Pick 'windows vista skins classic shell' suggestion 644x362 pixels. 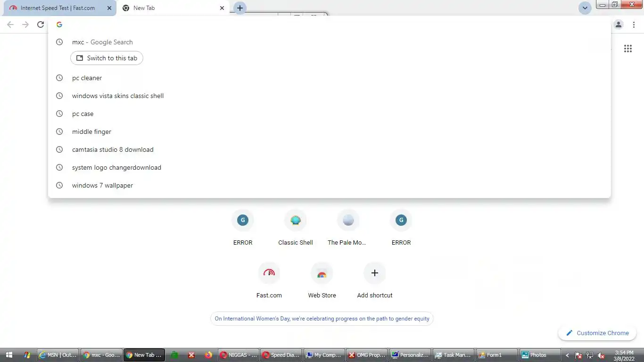click(x=329, y=96)
